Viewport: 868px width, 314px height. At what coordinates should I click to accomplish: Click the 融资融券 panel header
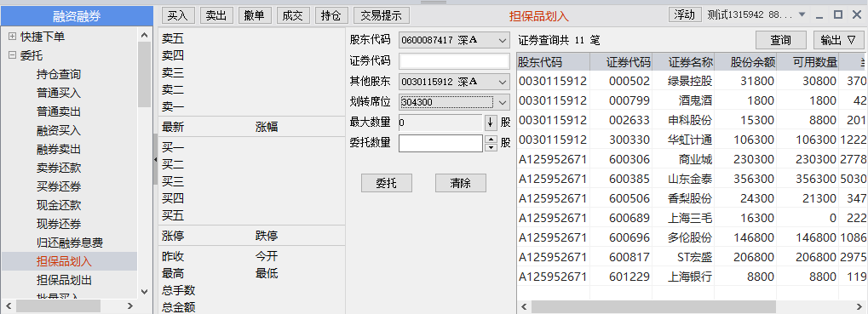click(77, 16)
